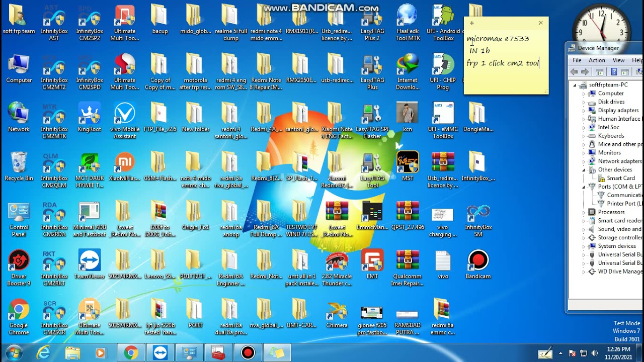Launch Google Chrome from desktop
This screenshot has width=644, height=362.
point(19,317)
